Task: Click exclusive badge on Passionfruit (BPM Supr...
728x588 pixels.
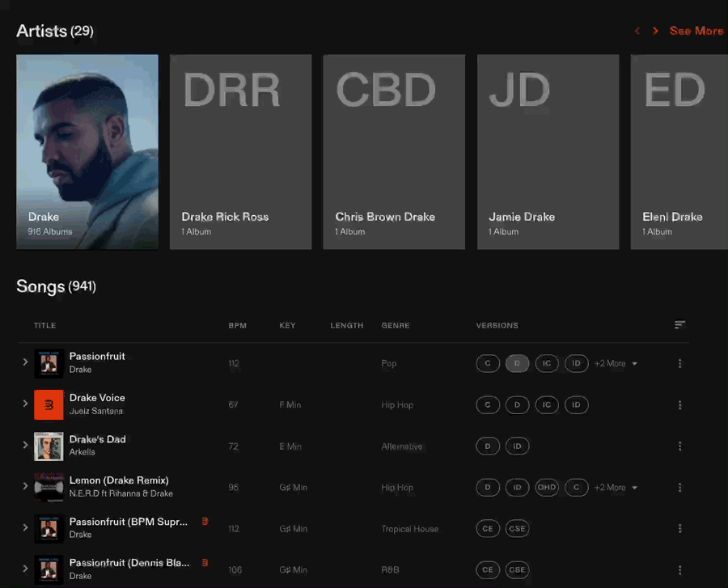Action: [205, 522]
